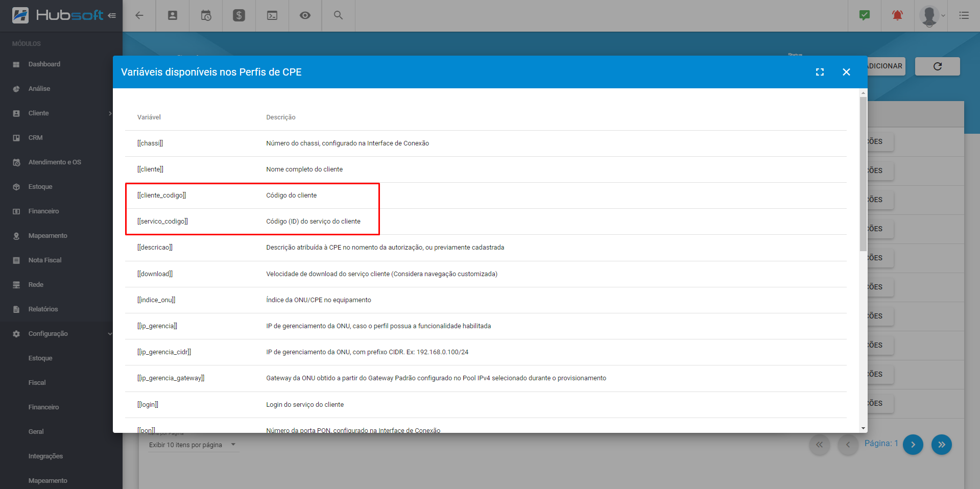Select the [[servico_codigo]] variable

coord(162,222)
